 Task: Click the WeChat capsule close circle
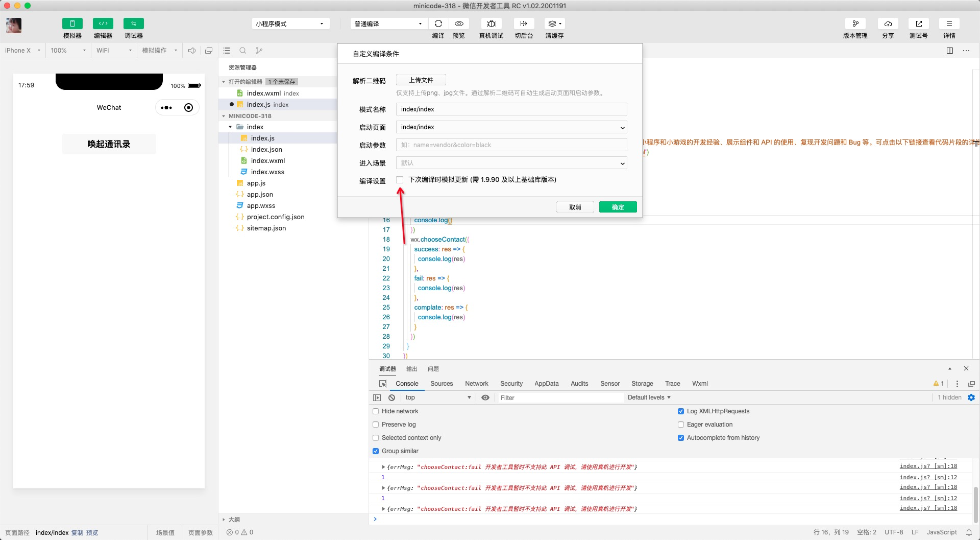[189, 108]
